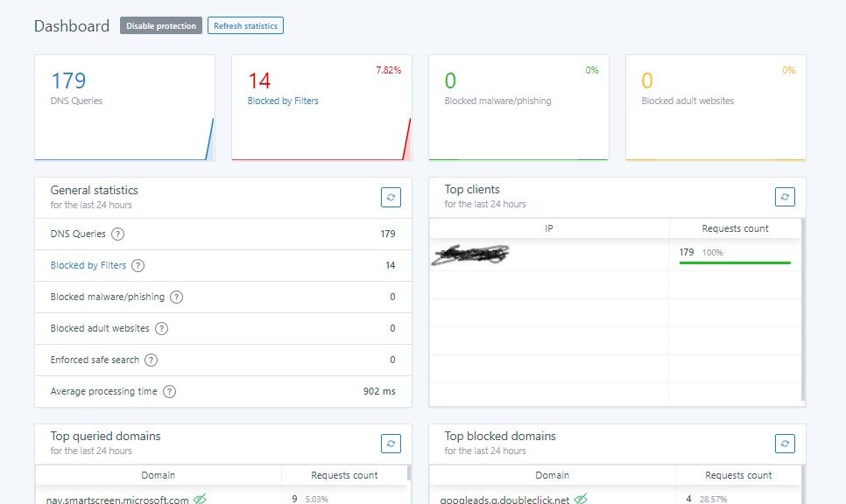Click the Refresh statistics button

(245, 26)
